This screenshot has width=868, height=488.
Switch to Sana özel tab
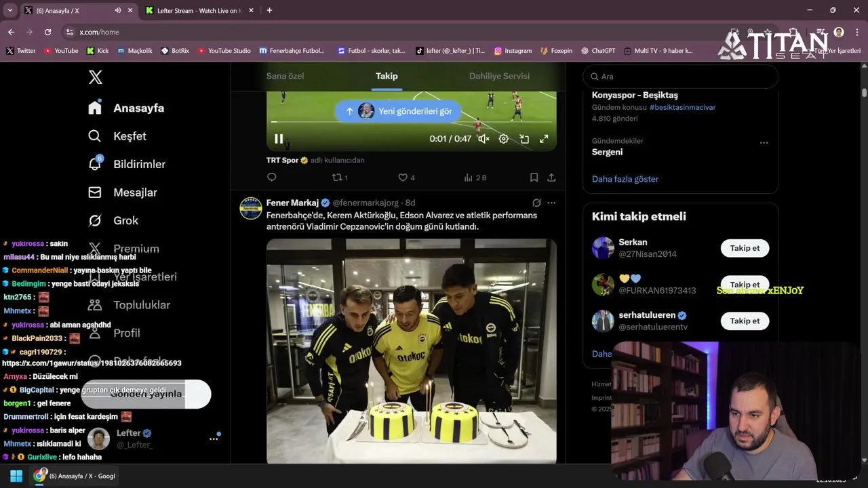click(x=285, y=76)
